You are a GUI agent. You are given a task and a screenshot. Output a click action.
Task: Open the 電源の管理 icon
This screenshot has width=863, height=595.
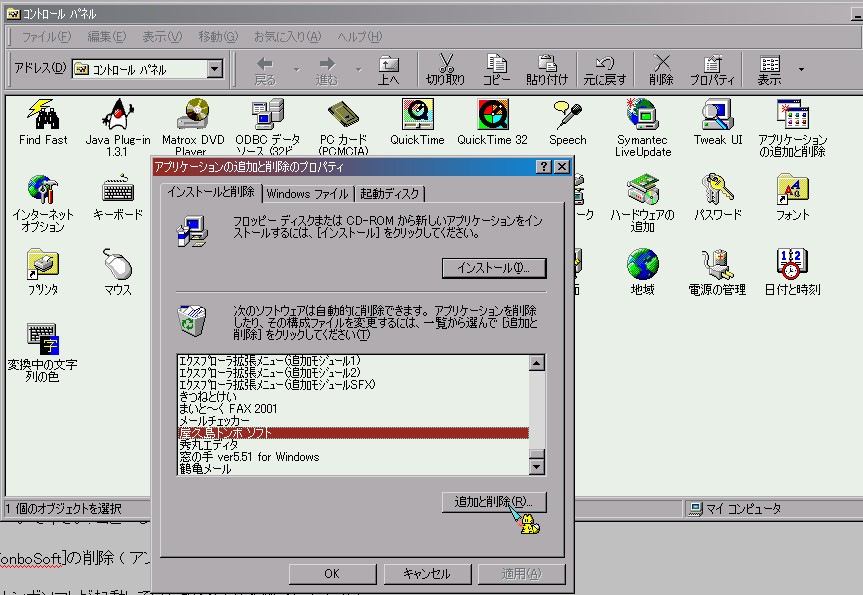(x=718, y=272)
